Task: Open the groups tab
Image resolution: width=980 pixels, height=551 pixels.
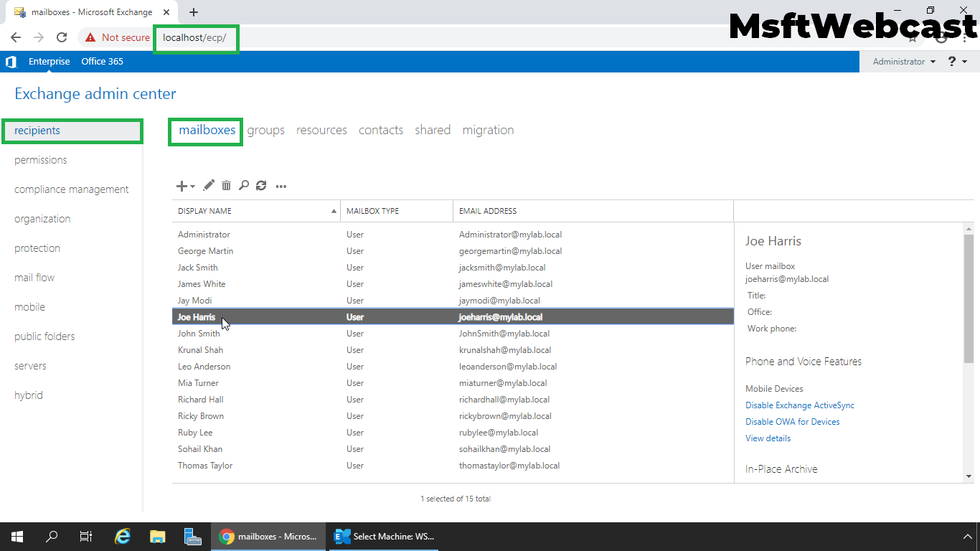Action: coord(265,130)
